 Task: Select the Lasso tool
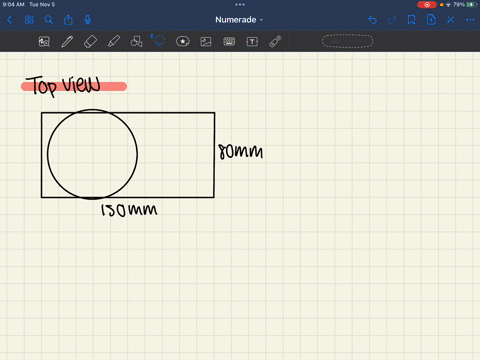159,41
